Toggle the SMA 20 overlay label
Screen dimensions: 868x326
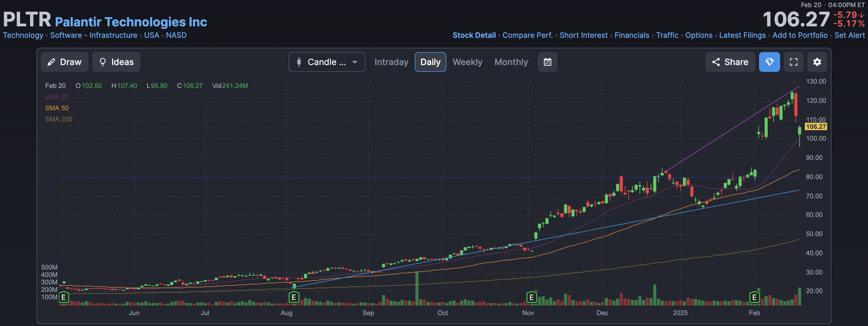pyautogui.click(x=57, y=97)
